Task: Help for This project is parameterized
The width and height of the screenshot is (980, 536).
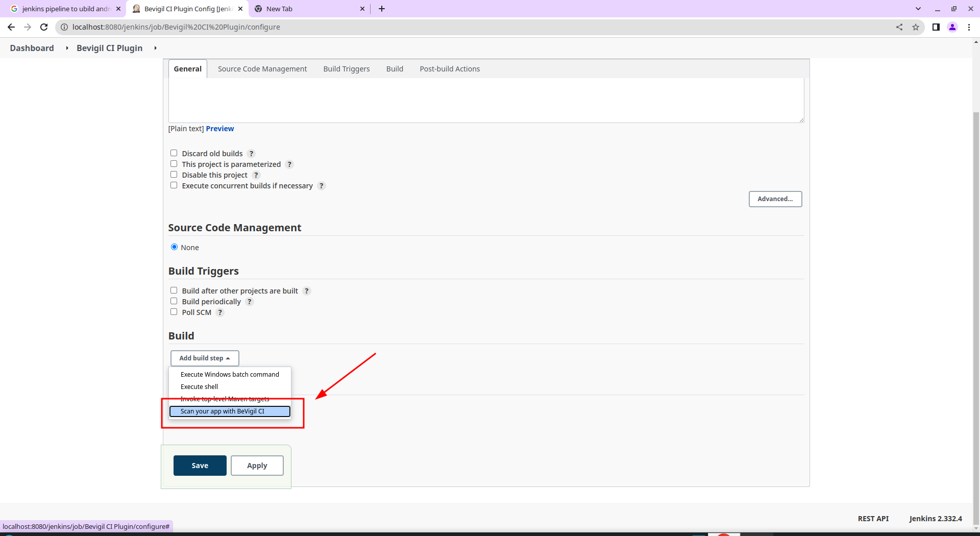Action: point(289,164)
